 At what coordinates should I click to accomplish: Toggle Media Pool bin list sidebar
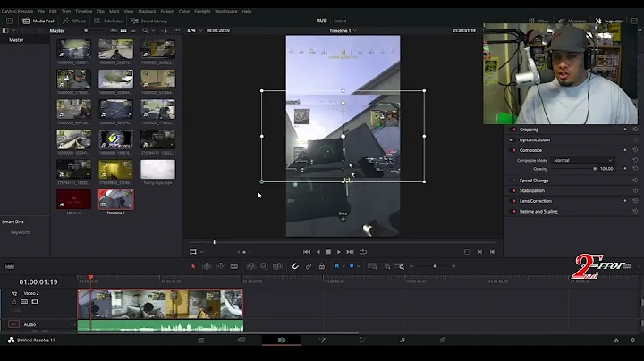[x=5, y=30]
